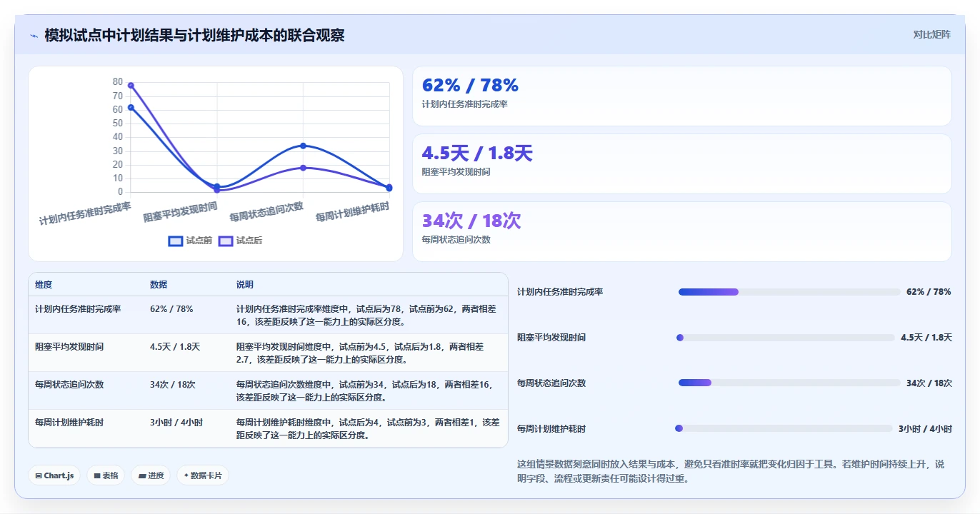Click the icon inside Chart.js chip

(39, 476)
